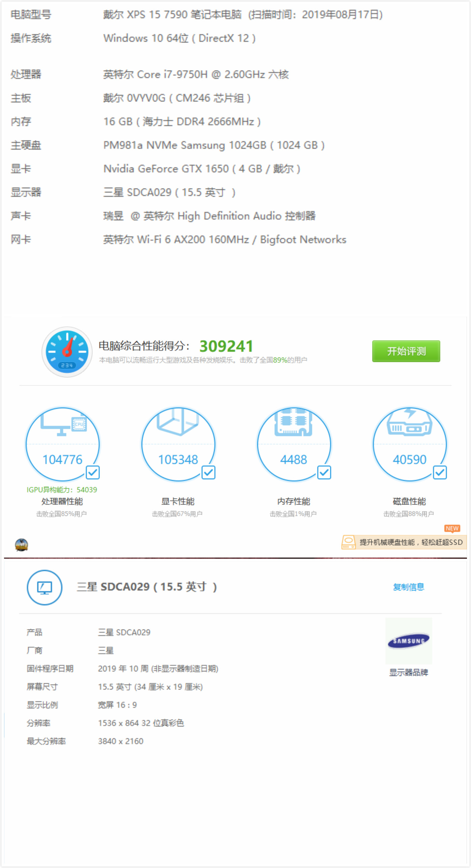Click the 击败全国1%用户 text
This screenshot has width=471, height=868.
click(x=293, y=514)
